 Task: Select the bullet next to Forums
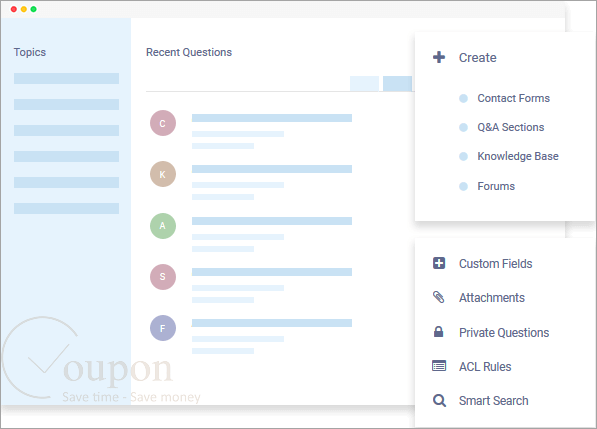click(x=463, y=186)
